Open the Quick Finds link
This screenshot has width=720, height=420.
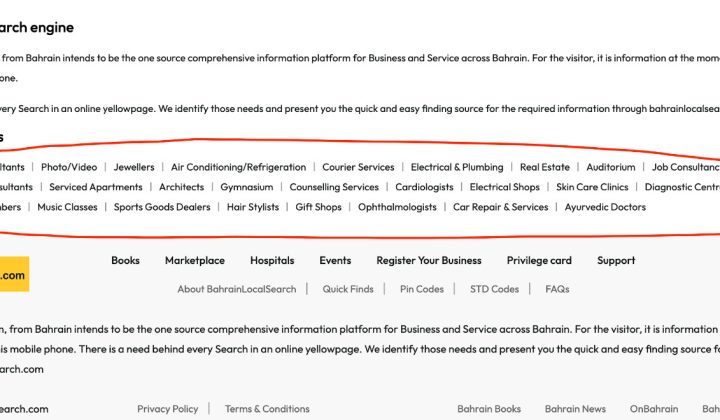pyautogui.click(x=348, y=289)
